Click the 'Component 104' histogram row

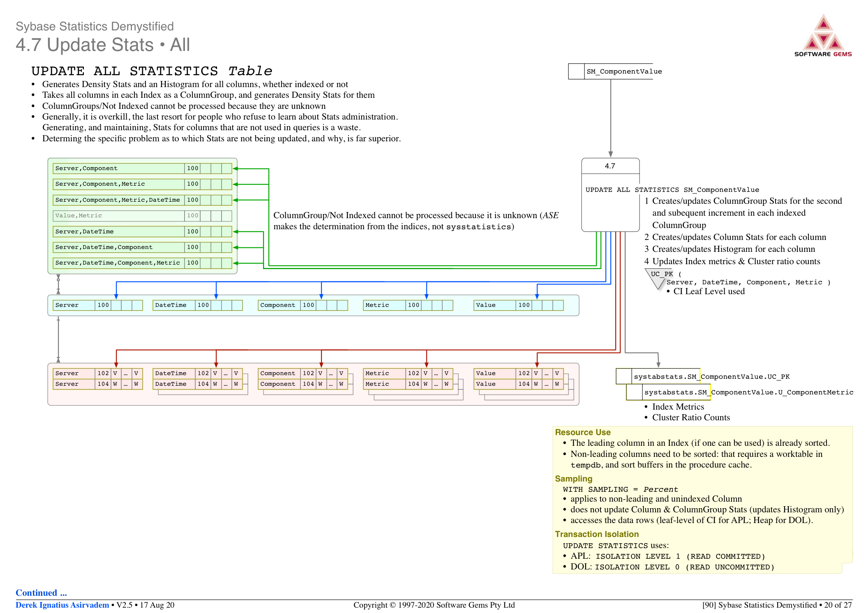point(303,384)
